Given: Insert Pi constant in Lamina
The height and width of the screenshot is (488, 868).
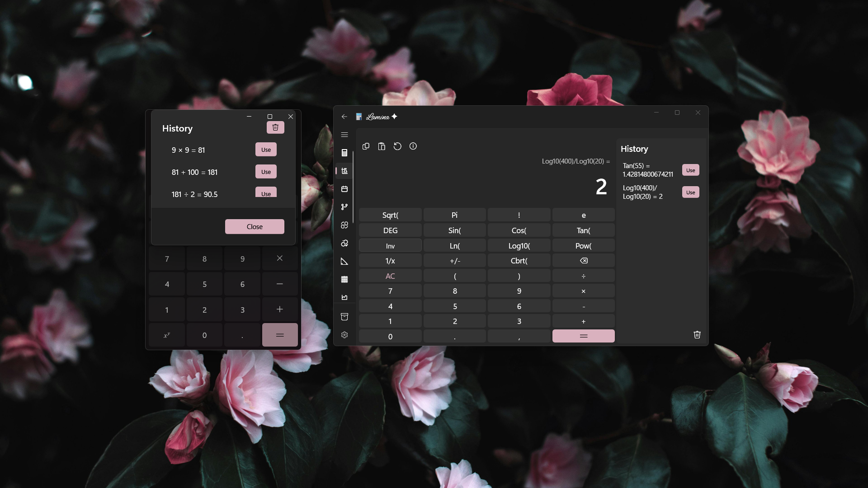Looking at the screenshot, I should click(454, 215).
